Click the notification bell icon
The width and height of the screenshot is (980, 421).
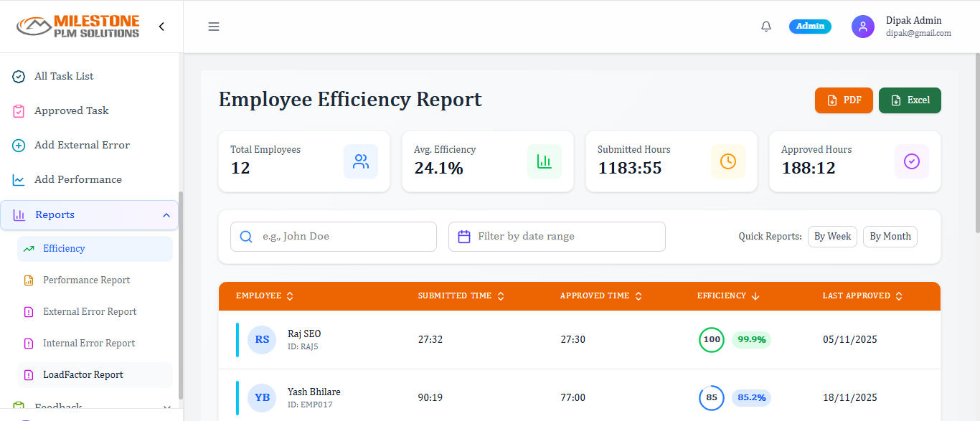click(x=765, y=26)
